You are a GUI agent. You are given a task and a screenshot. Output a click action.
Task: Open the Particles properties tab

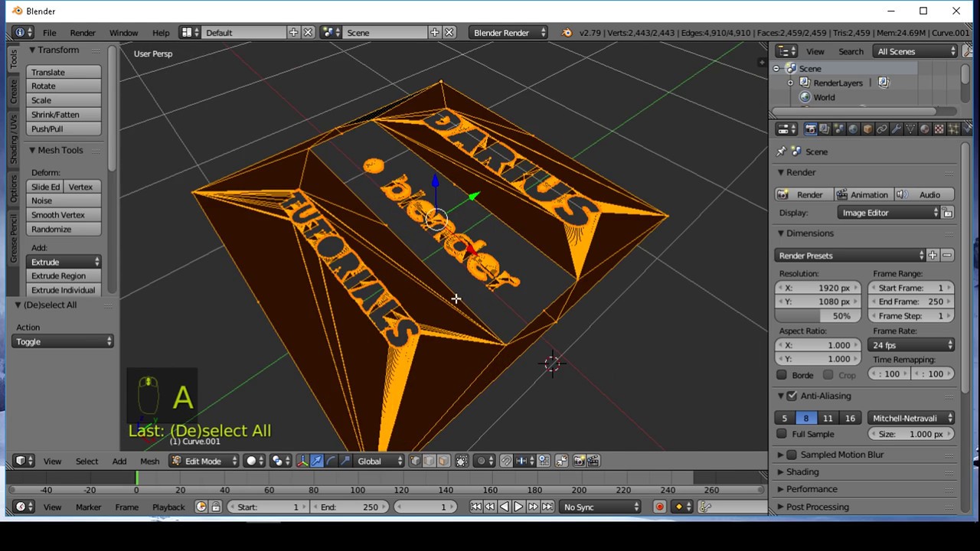pyautogui.click(x=953, y=129)
